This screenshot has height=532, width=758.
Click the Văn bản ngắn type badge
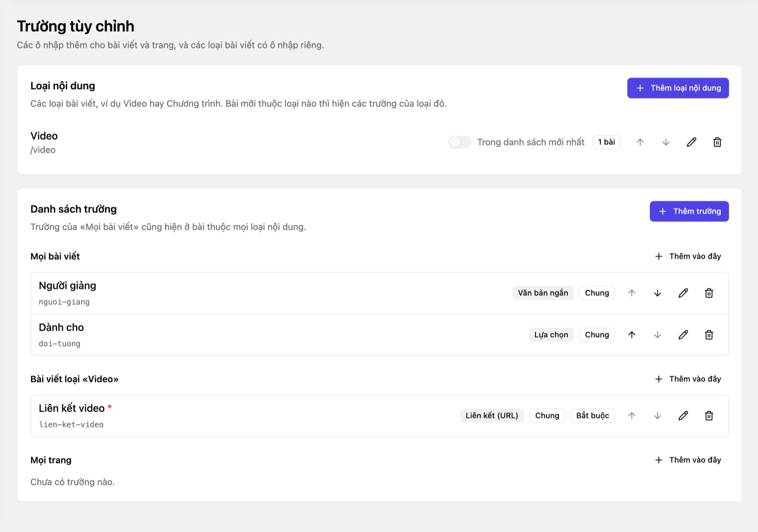click(x=543, y=293)
